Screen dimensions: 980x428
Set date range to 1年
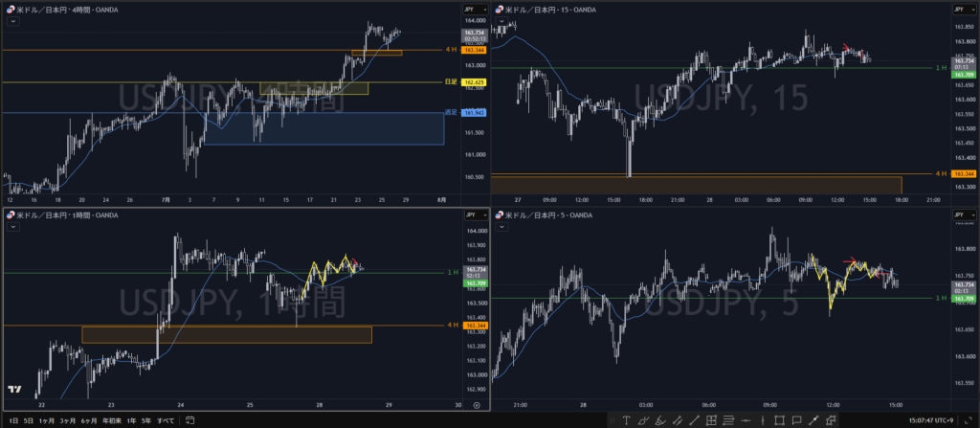(131, 420)
